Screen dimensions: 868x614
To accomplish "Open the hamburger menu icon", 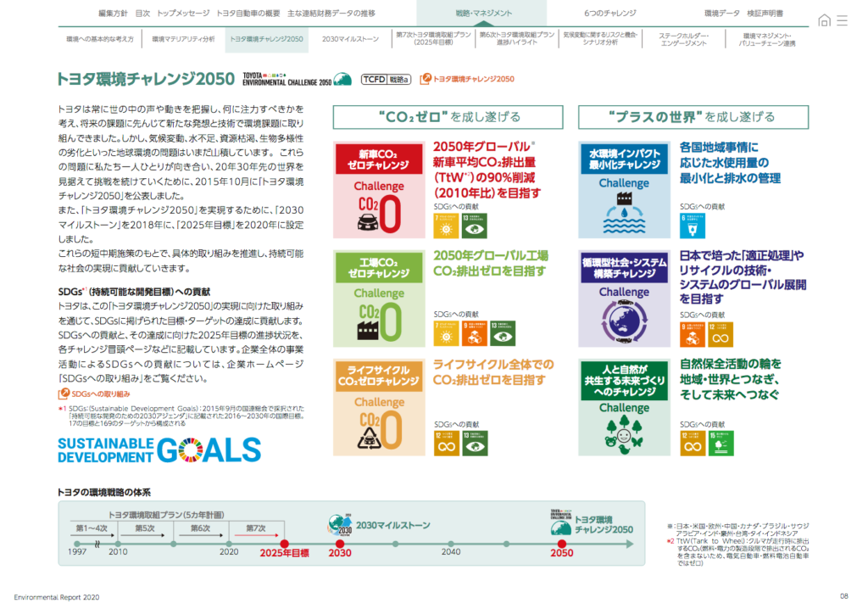I will coord(842,20).
